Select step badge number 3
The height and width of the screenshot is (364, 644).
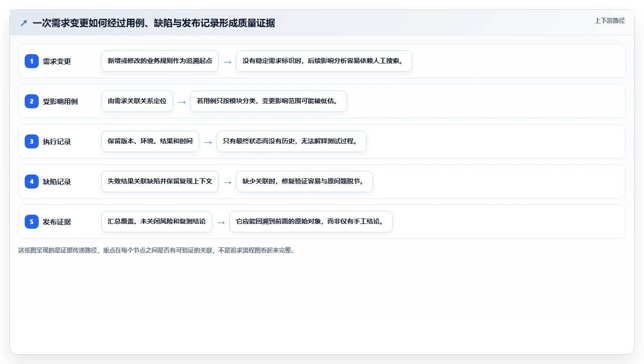pyautogui.click(x=32, y=141)
